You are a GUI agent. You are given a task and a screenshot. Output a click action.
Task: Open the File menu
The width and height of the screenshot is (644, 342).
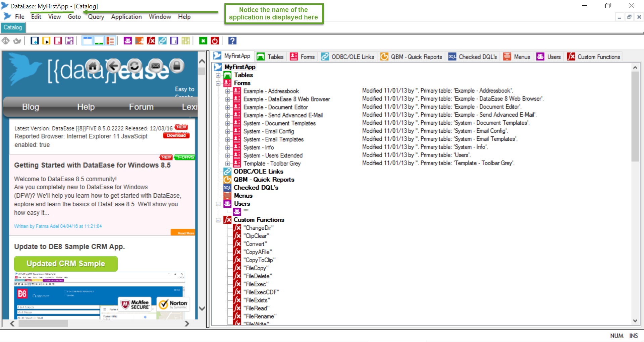19,17
